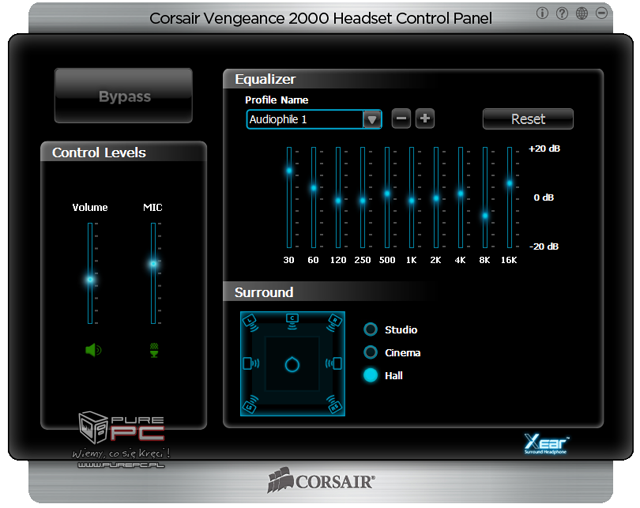Adjust the 4K equalizer slider
The height and width of the screenshot is (508, 640).
coord(460,193)
